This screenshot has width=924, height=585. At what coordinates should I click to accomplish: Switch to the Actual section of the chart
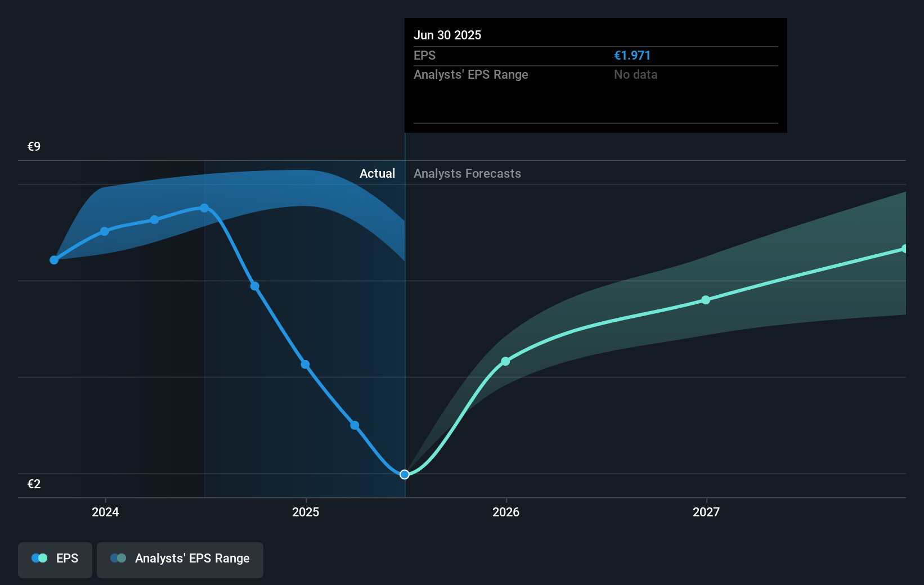(x=376, y=173)
